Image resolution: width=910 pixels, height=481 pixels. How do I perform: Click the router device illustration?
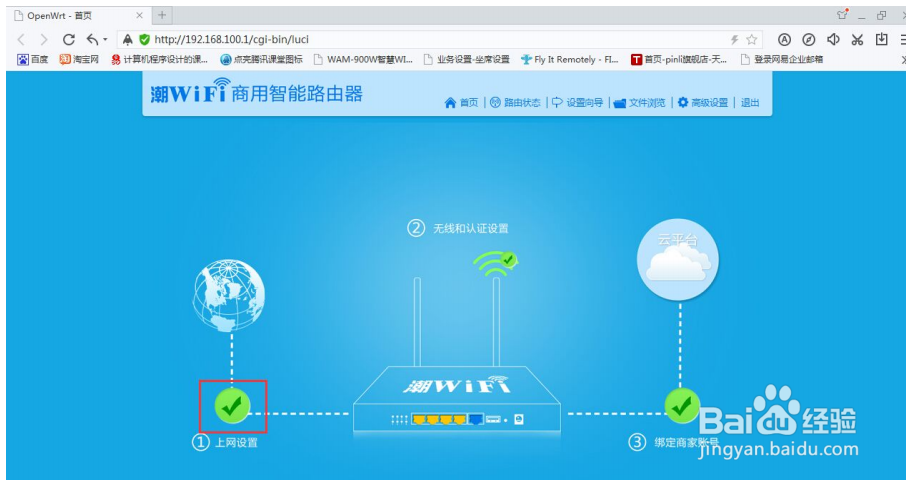tap(457, 400)
